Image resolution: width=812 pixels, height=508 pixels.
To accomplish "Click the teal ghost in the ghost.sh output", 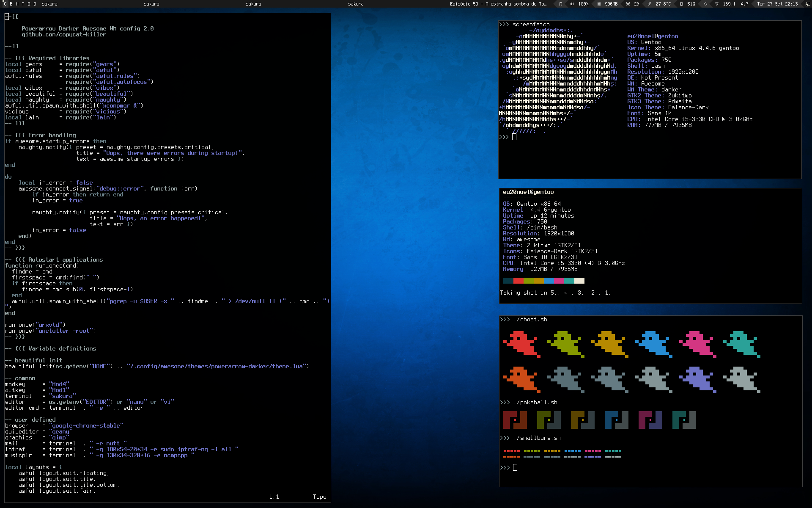I will pos(741,344).
